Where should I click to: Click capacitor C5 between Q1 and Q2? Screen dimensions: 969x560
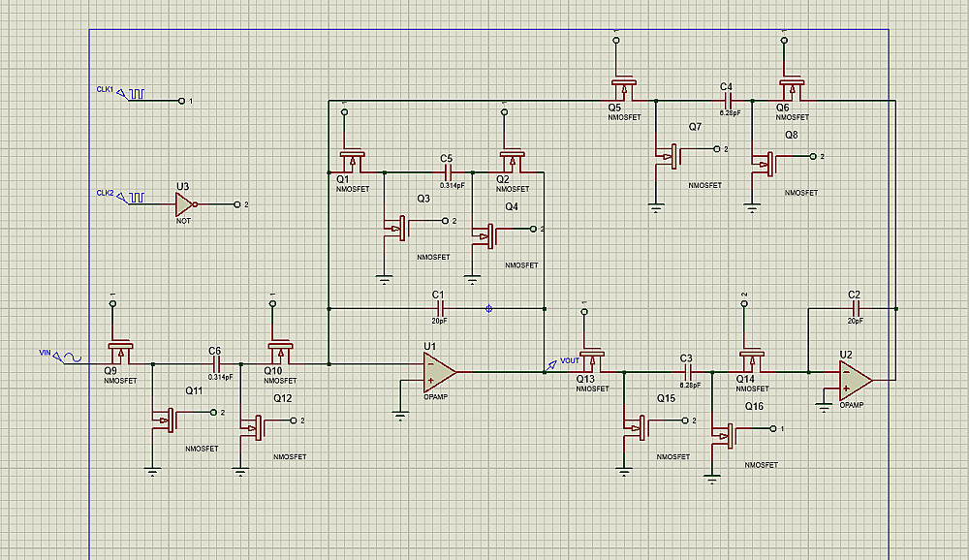pos(448,171)
